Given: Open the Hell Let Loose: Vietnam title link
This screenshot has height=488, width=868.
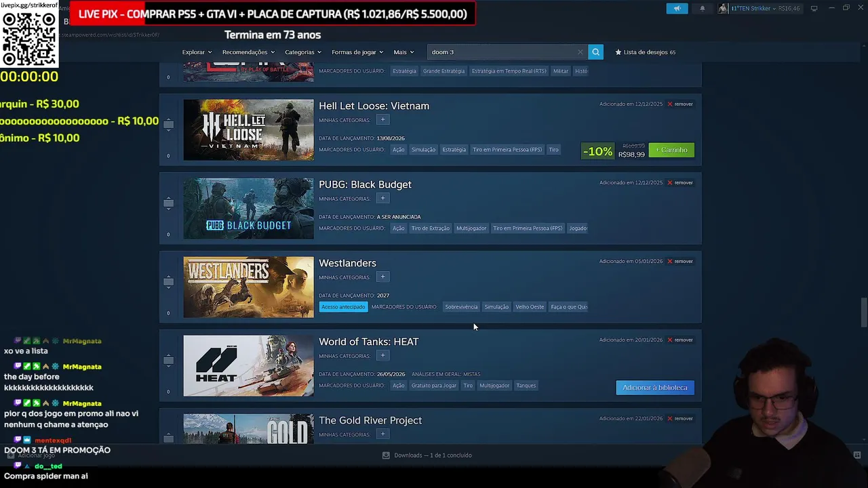Looking at the screenshot, I should point(374,106).
